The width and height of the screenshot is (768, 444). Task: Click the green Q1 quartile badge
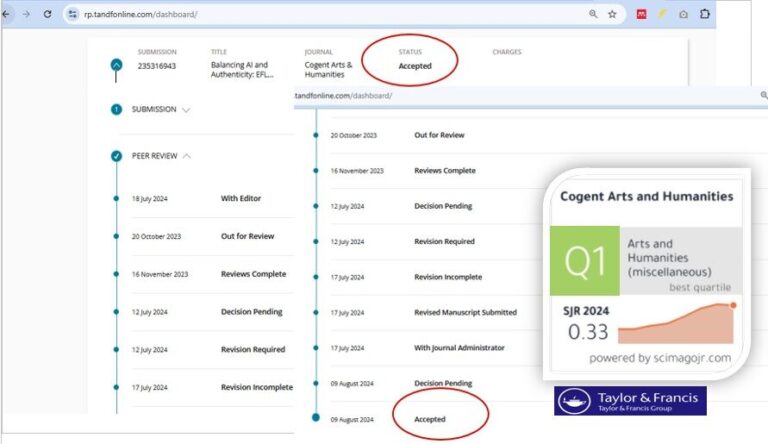coord(585,260)
